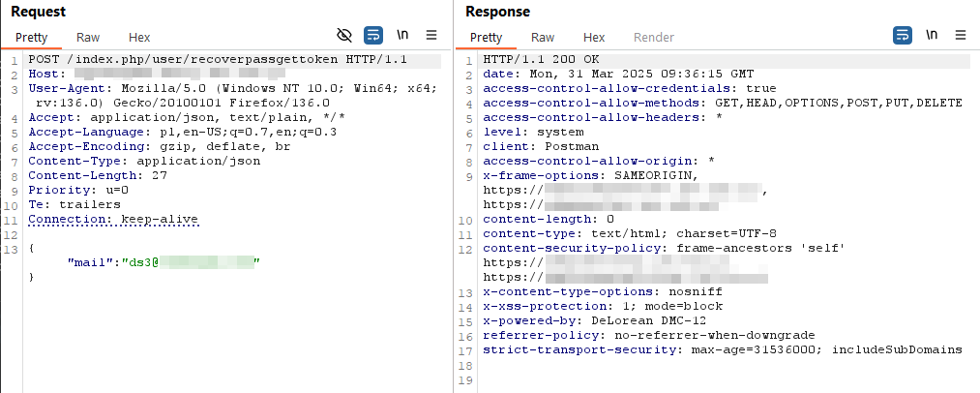The image size is (980, 393).
Task: Switch to the Response Raw tab
Action: (x=543, y=38)
